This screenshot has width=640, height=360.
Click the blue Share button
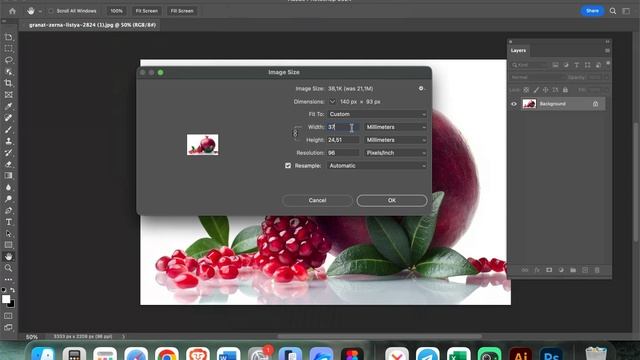point(592,11)
